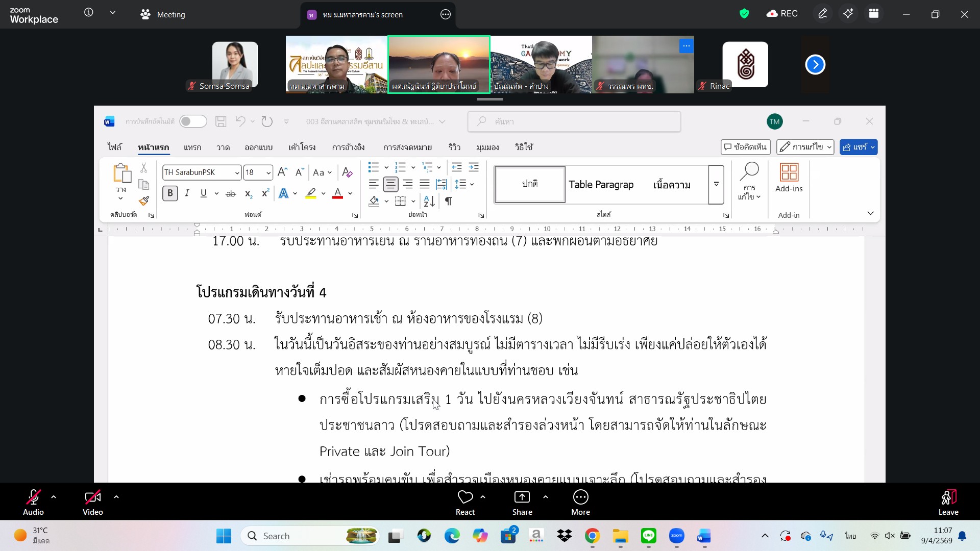Image resolution: width=980 pixels, height=551 pixels.
Task: Open the Zoom AI Companion sparkle icon
Action: click(848, 14)
